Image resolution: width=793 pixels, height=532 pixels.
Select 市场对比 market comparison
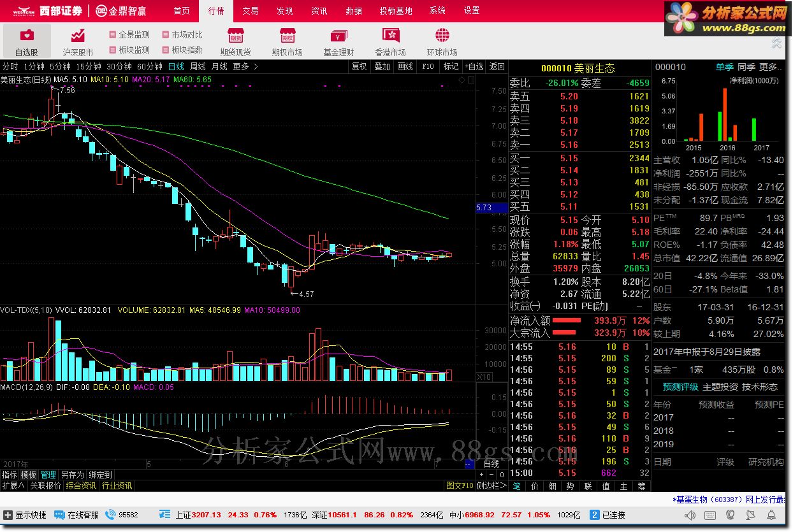pyautogui.click(x=182, y=34)
